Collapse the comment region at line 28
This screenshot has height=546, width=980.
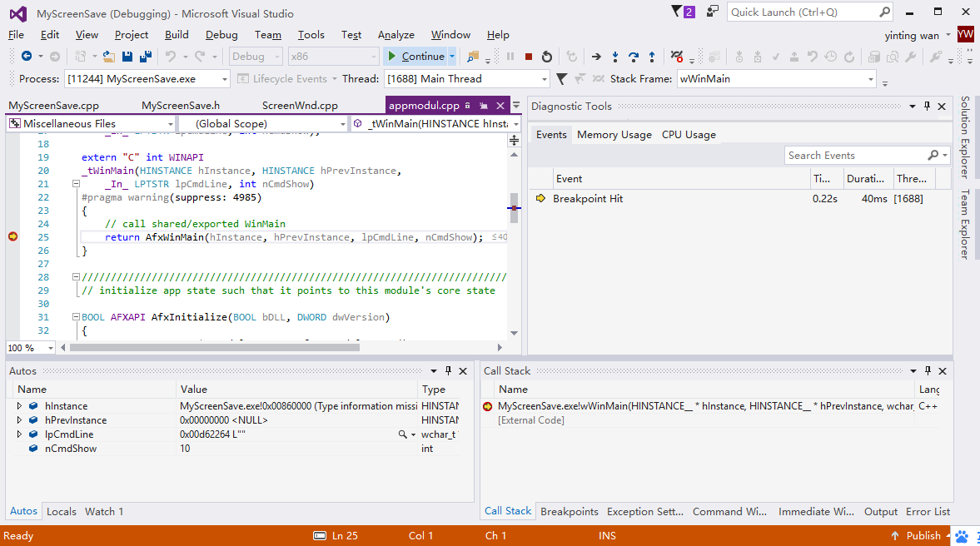[x=76, y=277]
